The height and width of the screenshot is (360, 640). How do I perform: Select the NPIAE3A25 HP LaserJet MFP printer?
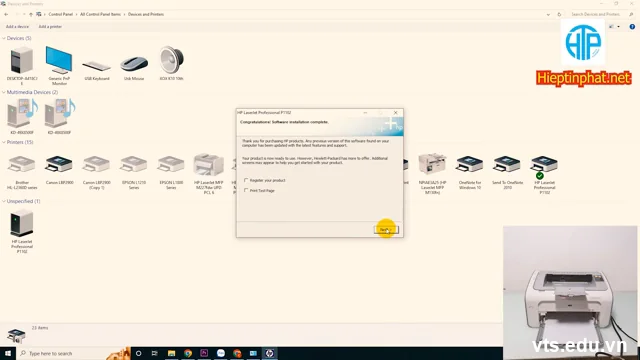(x=432, y=164)
